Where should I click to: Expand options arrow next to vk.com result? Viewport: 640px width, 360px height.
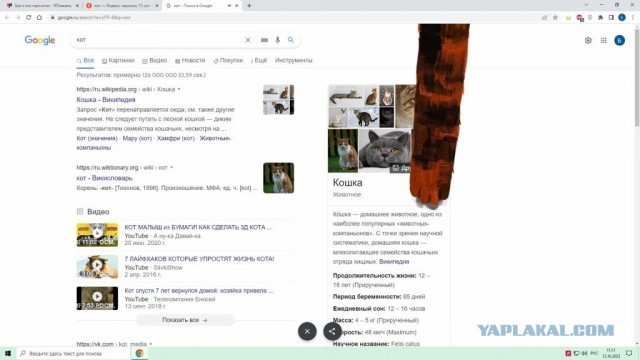click(151, 344)
